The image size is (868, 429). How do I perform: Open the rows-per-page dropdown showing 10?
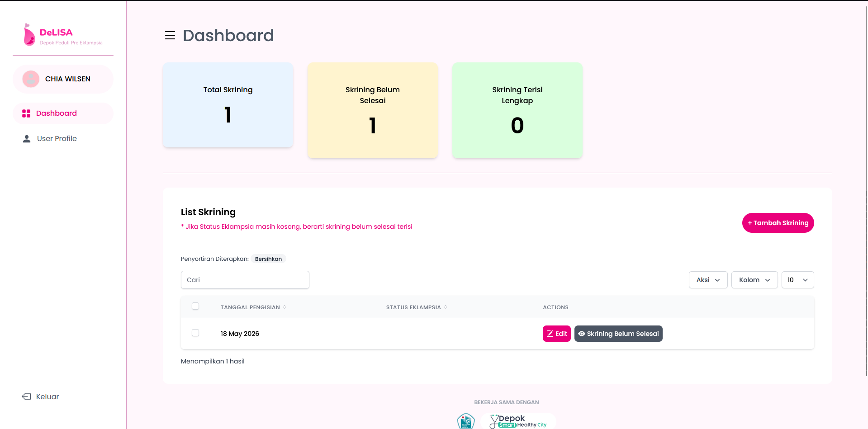798,280
